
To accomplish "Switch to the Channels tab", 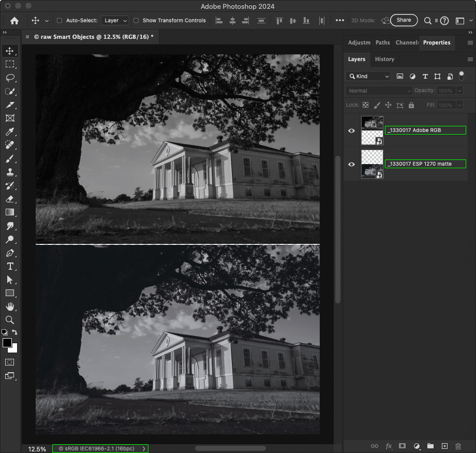I will point(407,42).
